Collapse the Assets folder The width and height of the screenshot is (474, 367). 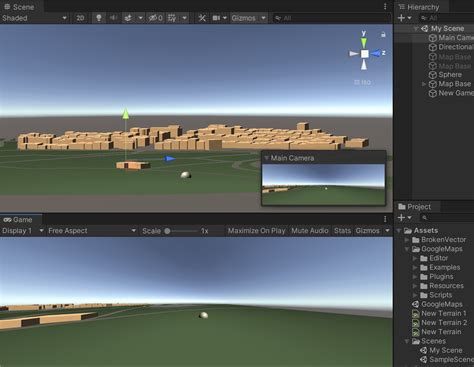tap(399, 231)
